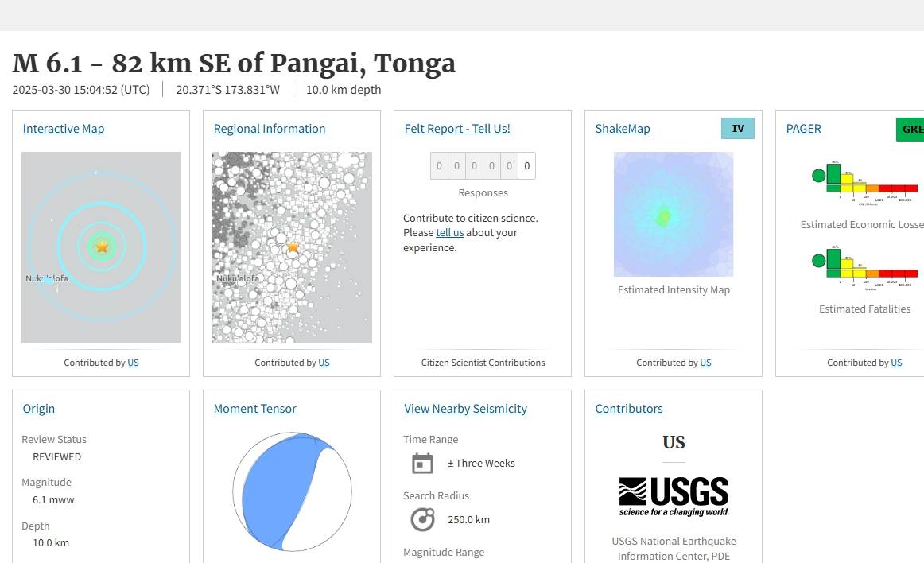Open the Origin details link

coord(39,409)
